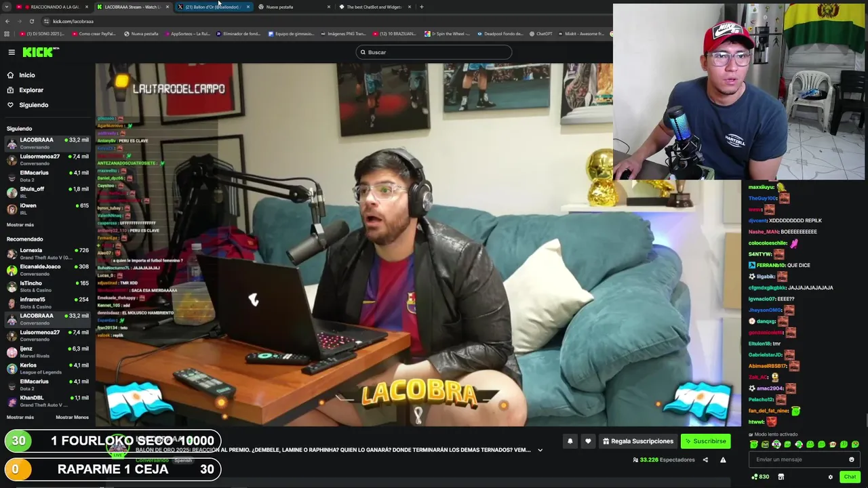Open chat settings gear icon
The width and height of the screenshot is (868, 488).
830,477
